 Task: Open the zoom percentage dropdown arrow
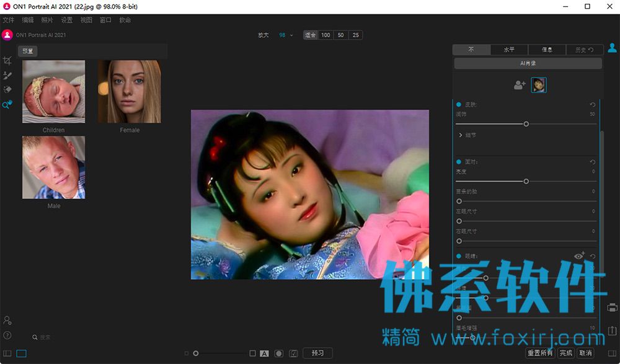click(x=292, y=35)
